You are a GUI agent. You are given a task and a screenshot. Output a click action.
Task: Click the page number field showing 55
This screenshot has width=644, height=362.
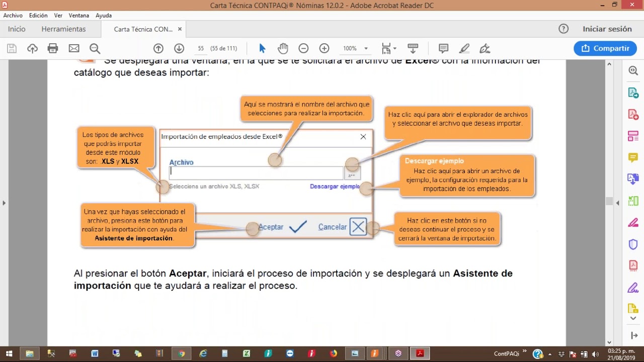pyautogui.click(x=201, y=48)
